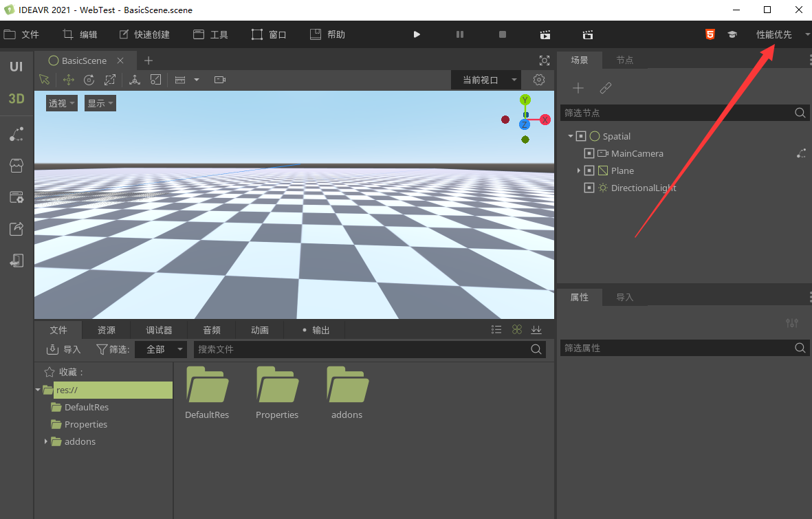Open the 快速创建 menu
The image size is (812, 519).
click(x=144, y=34)
